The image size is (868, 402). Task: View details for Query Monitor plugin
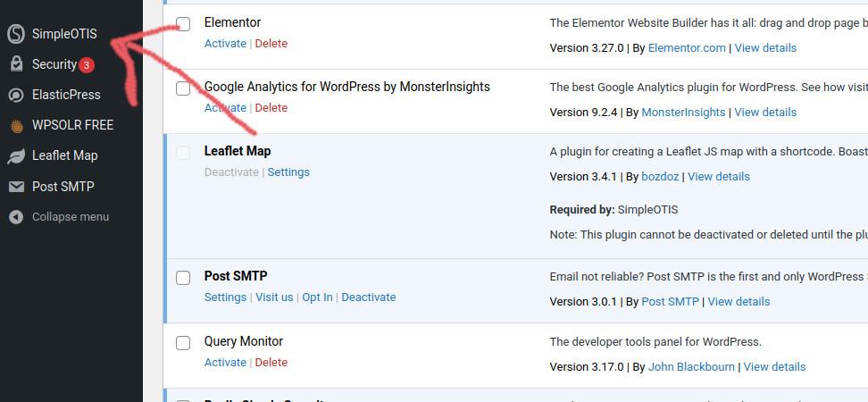774,367
